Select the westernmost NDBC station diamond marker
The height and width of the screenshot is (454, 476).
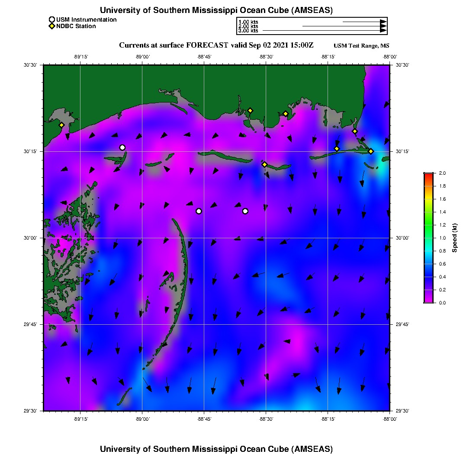61,125
